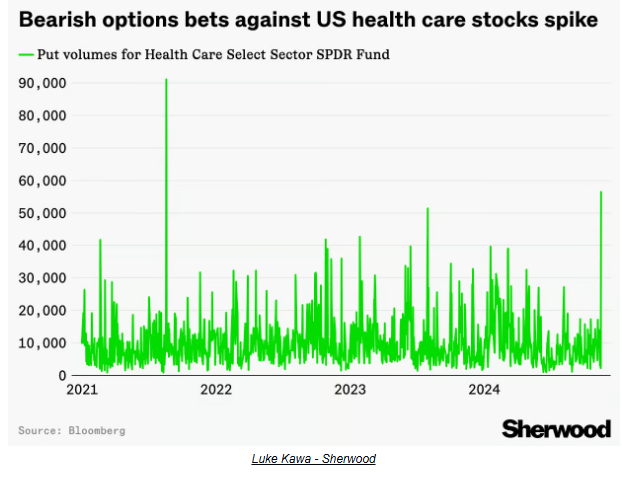The image size is (622, 481).
Task: Click the late-2024 spike peak at right edge
Action: 600,192
